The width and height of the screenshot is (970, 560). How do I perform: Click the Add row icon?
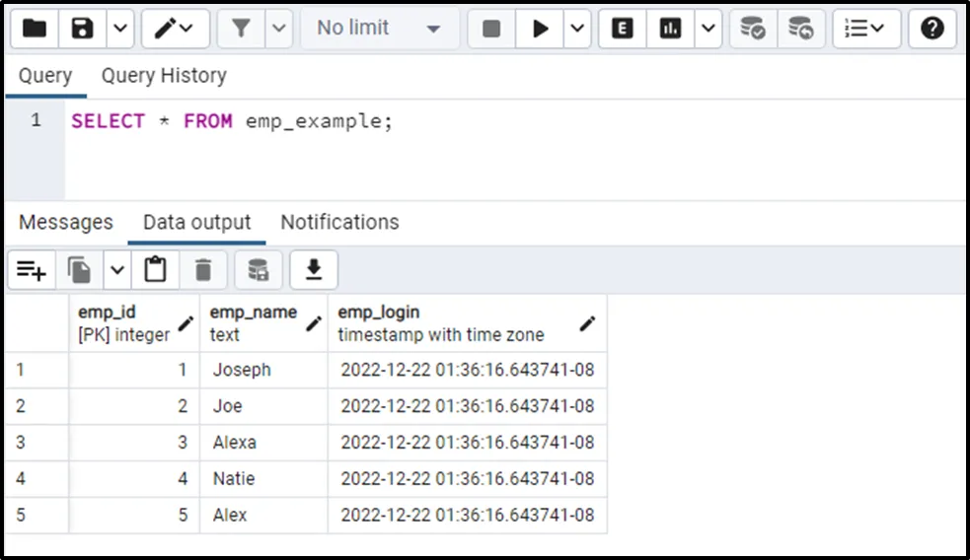tap(32, 269)
